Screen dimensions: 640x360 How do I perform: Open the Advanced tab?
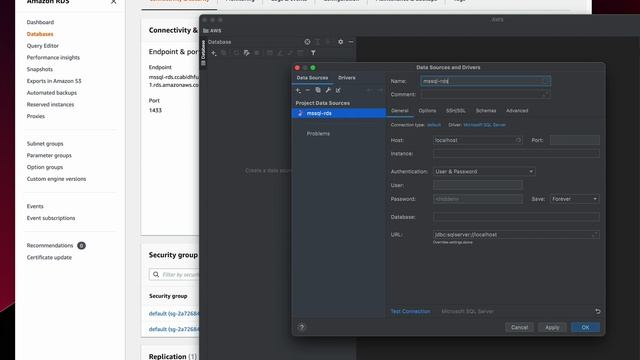pyautogui.click(x=517, y=111)
